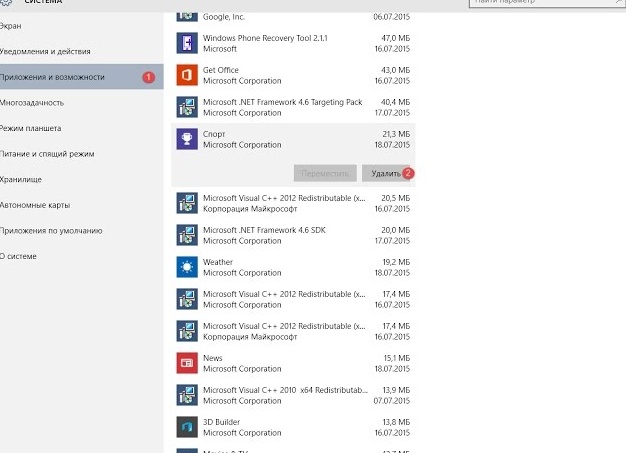Screen dimensions: 626x453
Task: Click the 3D Builder app icon
Action: 187,427
